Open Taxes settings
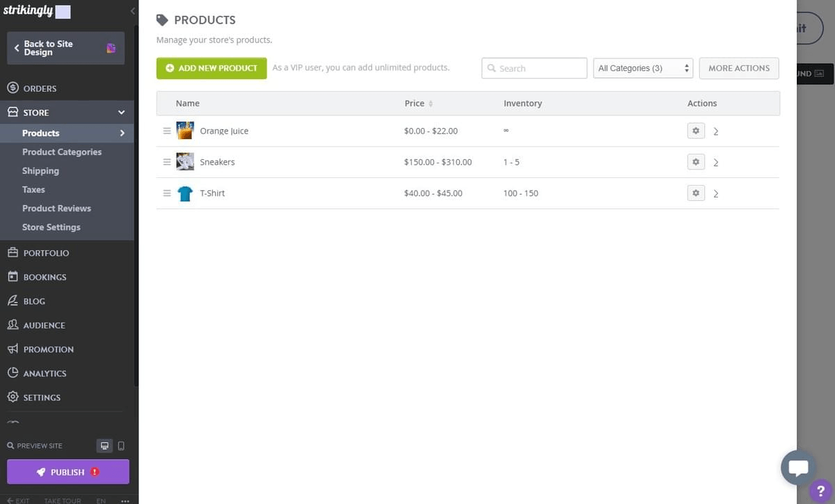The width and height of the screenshot is (835, 504). click(x=33, y=189)
